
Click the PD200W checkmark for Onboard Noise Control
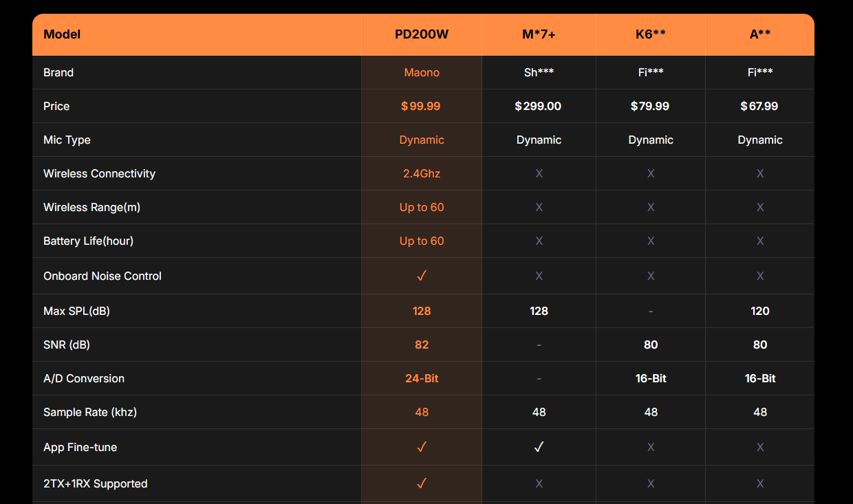tap(422, 276)
